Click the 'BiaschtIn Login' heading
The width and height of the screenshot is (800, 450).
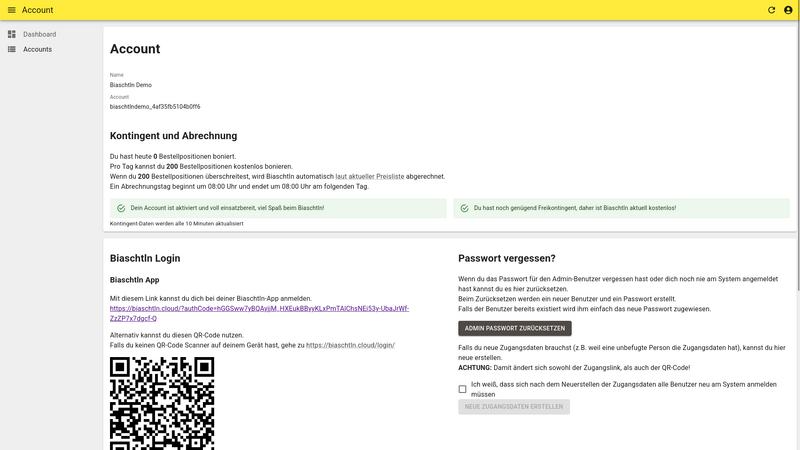145,258
